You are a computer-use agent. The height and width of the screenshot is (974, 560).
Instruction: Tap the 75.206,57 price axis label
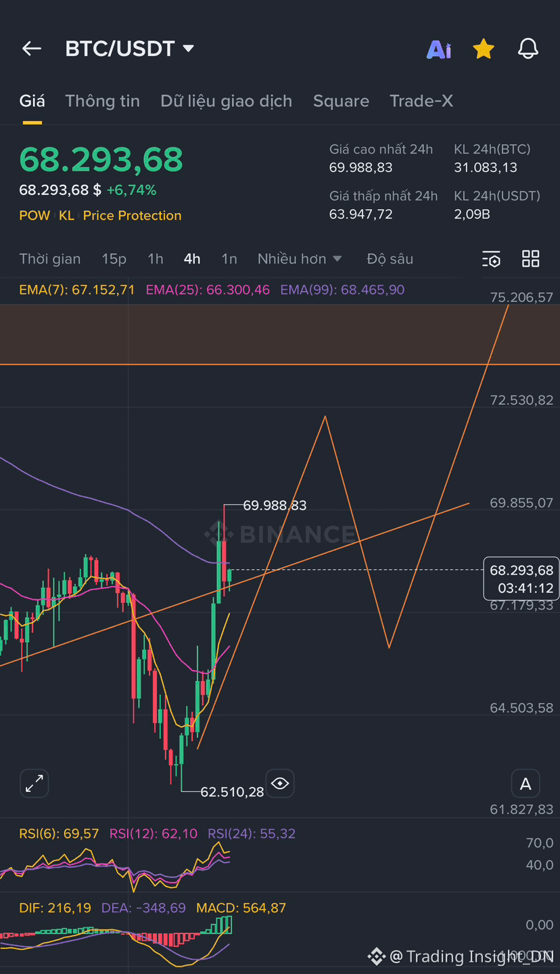(x=521, y=297)
